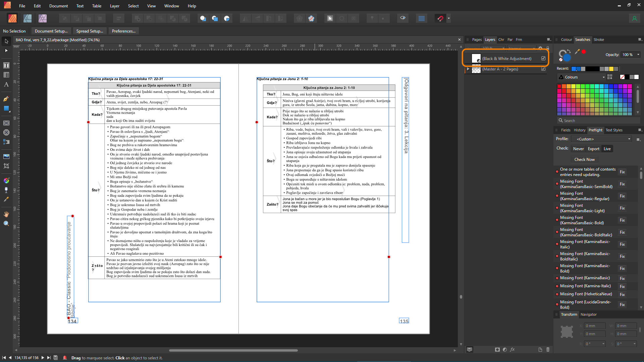The height and width of the screenshot is (362, 644).
Task: Select the Move tool in the toolbox
Action: pyautogui.click(x=6, y=41)
